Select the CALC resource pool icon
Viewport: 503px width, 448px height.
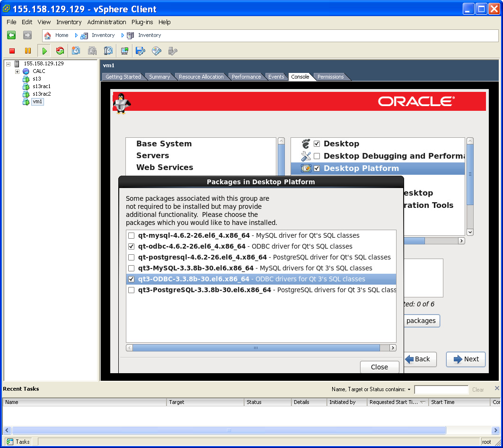tap(26, 72)
